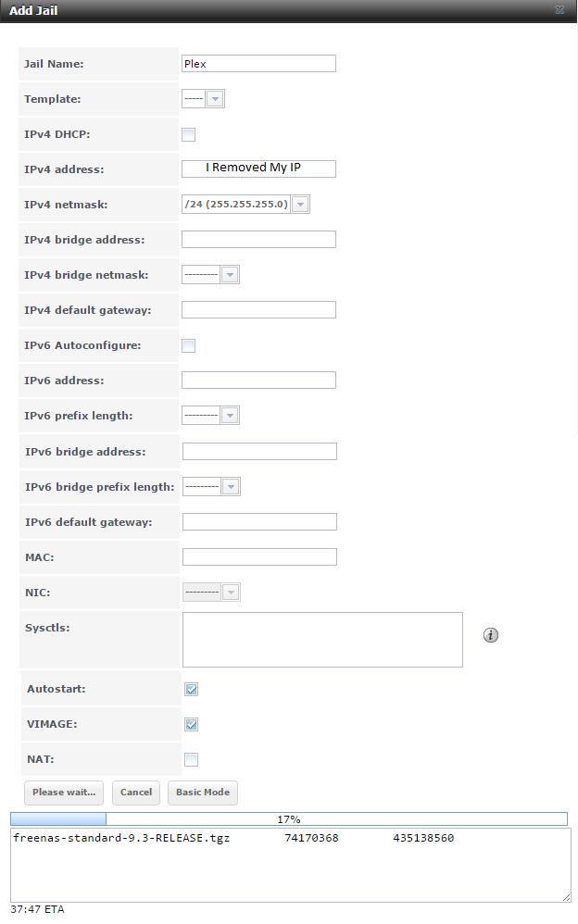Click into the Jail Name field
The height and width of the screenshot is (924, 578).
click(258, 64)
